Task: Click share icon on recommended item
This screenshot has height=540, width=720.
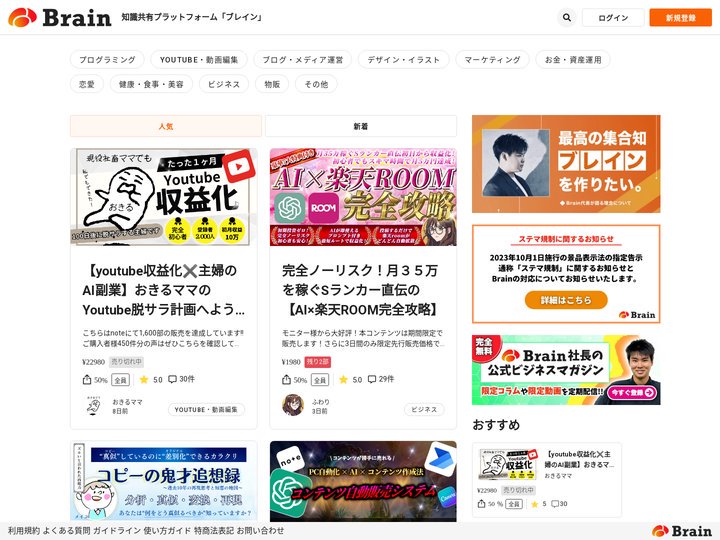Action: 481,504
